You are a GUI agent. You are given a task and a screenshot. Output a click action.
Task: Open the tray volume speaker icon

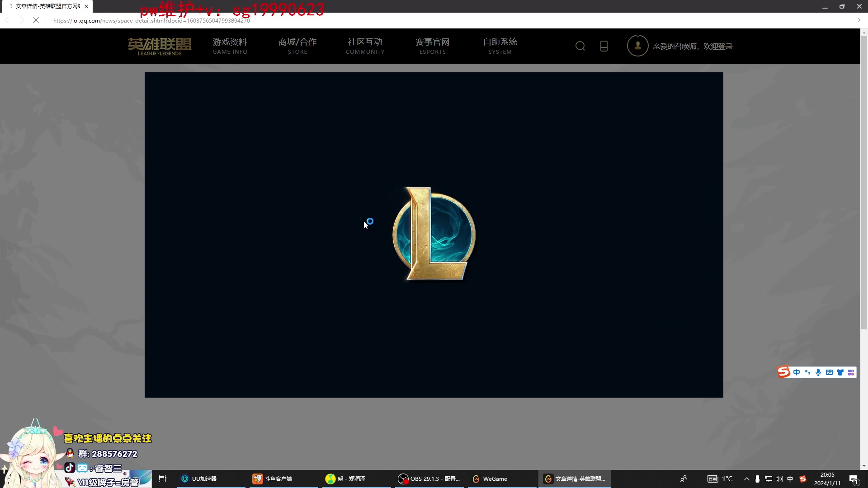[779, 479]
